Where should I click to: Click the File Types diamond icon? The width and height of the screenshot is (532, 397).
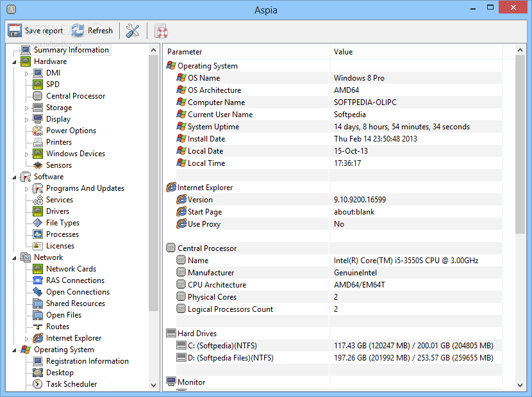(38, 223)
